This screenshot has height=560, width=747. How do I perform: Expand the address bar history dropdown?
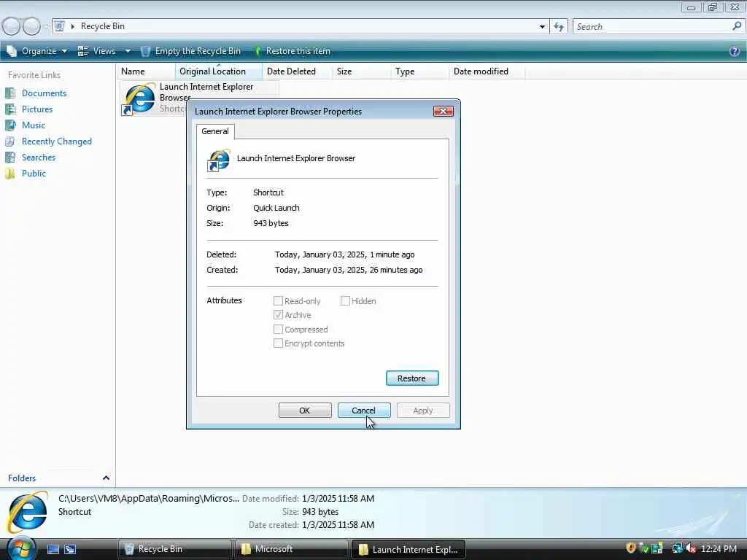click(542, 27)
